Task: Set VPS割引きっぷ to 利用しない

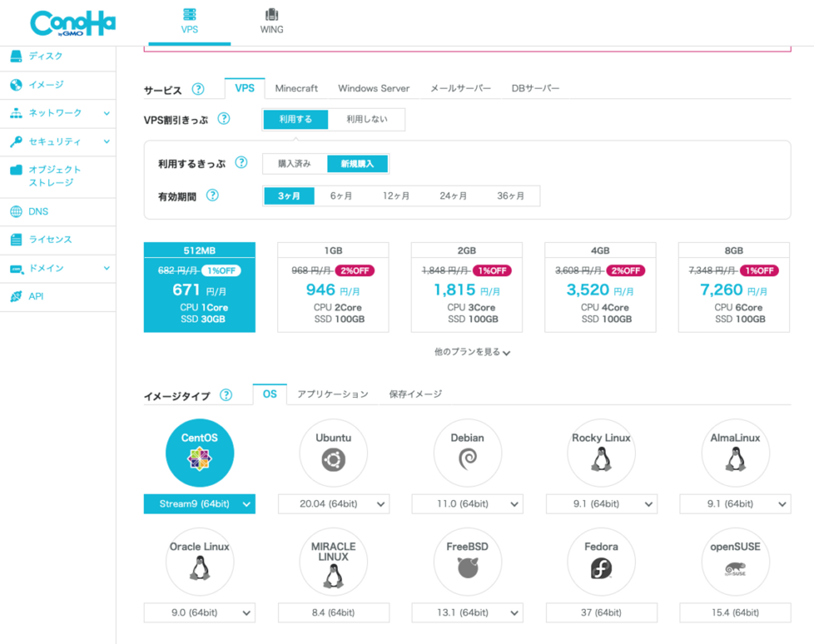Action: point(367,119)
